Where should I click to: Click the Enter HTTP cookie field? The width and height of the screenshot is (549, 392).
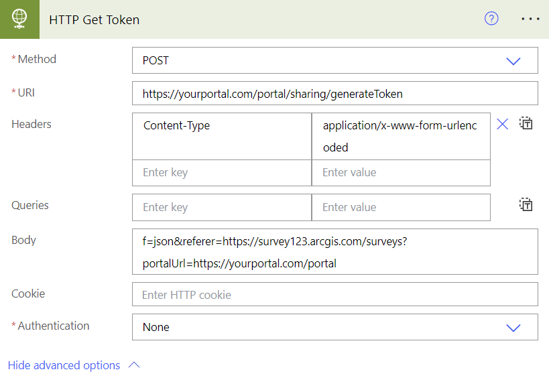coord(334,294)
